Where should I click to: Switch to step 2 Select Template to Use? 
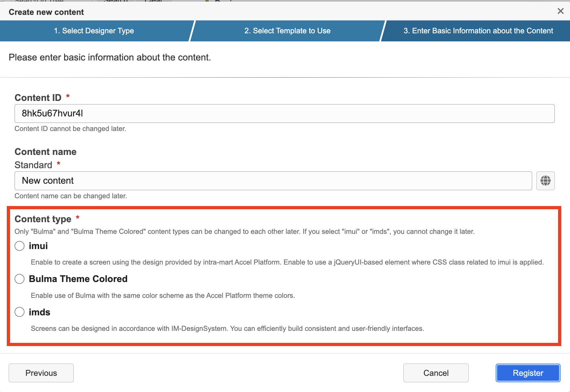point(287,31)
